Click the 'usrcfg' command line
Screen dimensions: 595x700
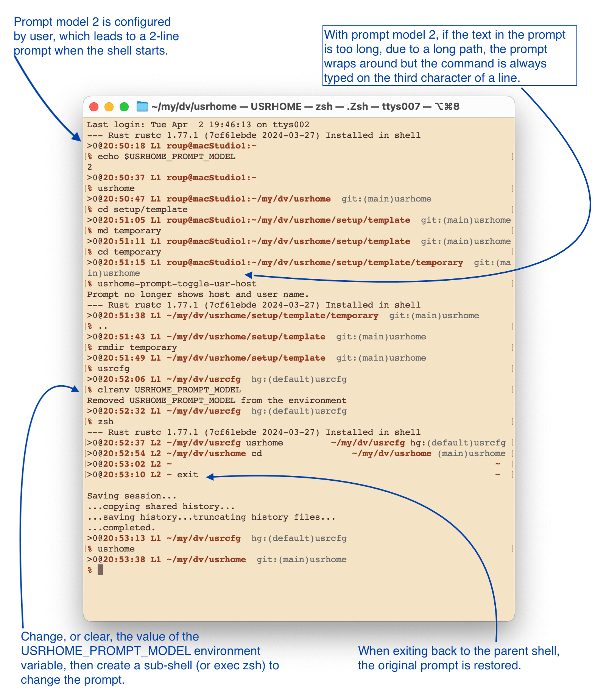[x=113, y=369]
